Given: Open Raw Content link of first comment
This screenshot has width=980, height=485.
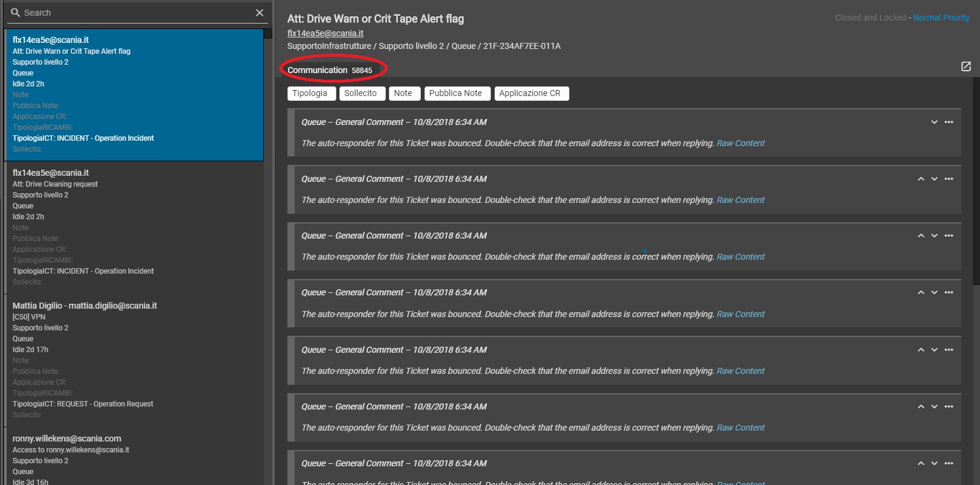Looking at the screenshot, I should click(x=740, y=143).
